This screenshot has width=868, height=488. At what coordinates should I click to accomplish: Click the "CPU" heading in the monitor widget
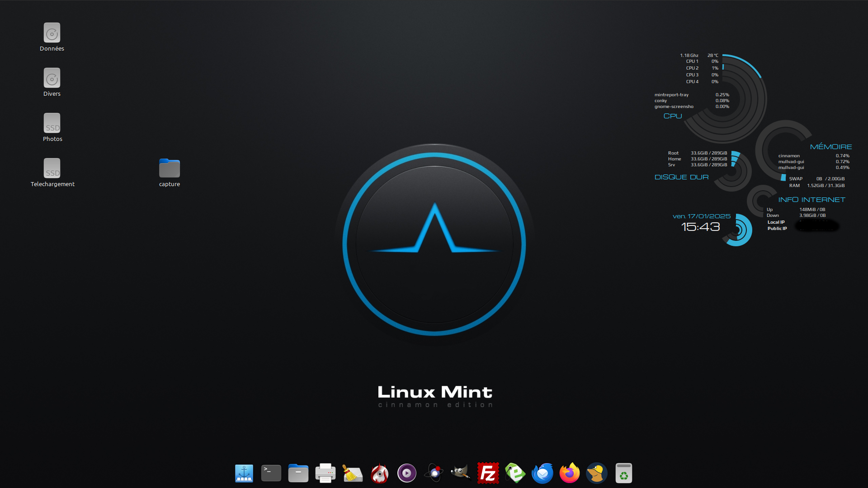click(x=673, y=116)
